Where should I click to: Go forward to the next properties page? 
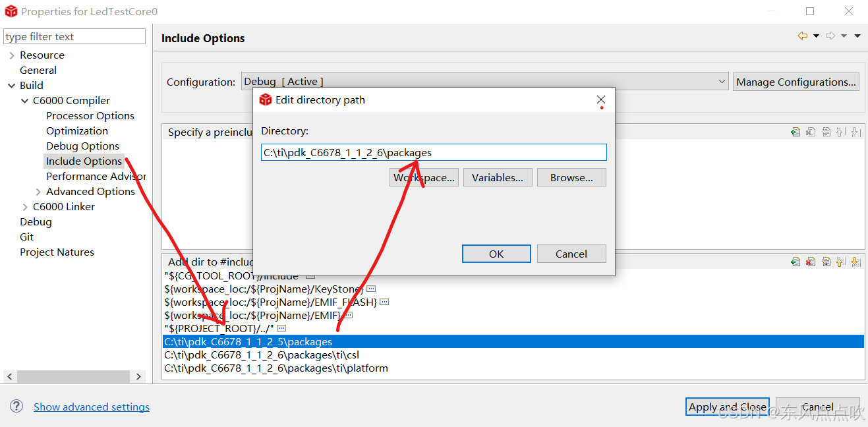click(830, 36)
